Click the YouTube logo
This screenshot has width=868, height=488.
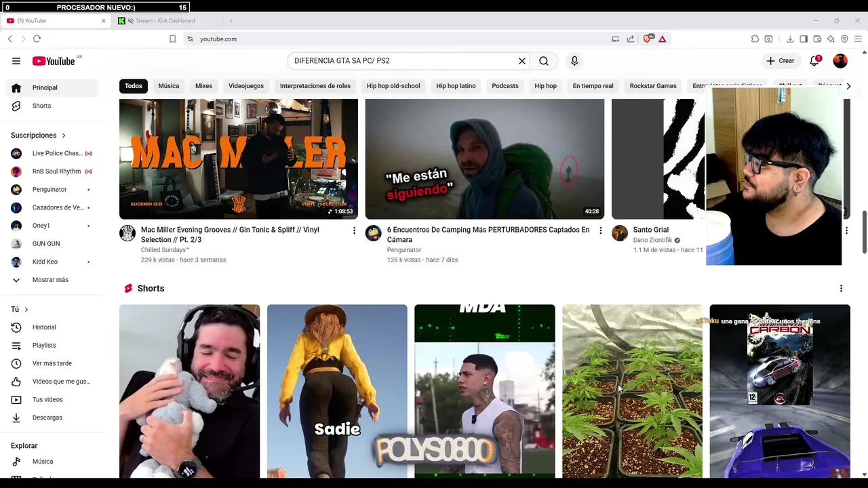coord(54,61)
